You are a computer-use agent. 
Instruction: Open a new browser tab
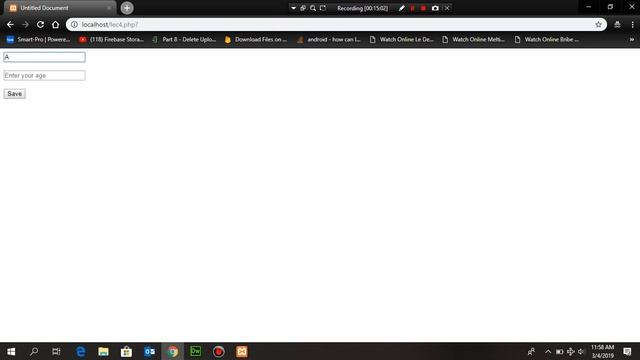click(127, 8)
